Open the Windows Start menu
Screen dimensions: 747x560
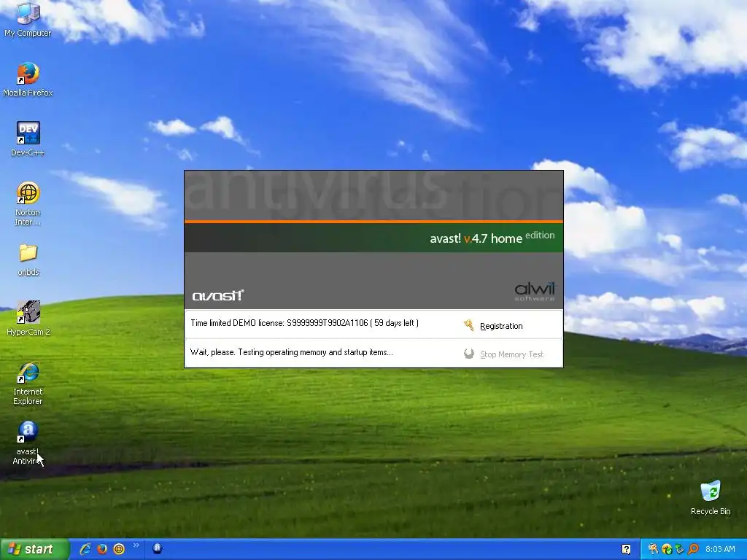34,549
